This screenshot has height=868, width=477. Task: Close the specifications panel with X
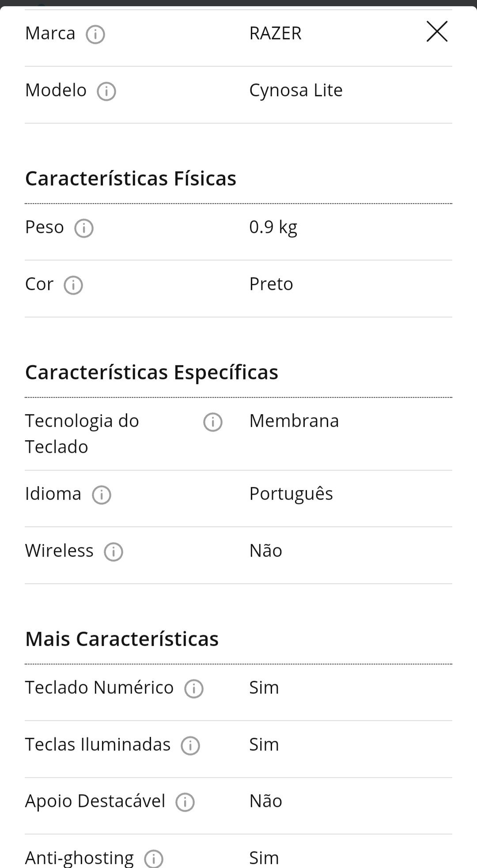tap(437, 31)
